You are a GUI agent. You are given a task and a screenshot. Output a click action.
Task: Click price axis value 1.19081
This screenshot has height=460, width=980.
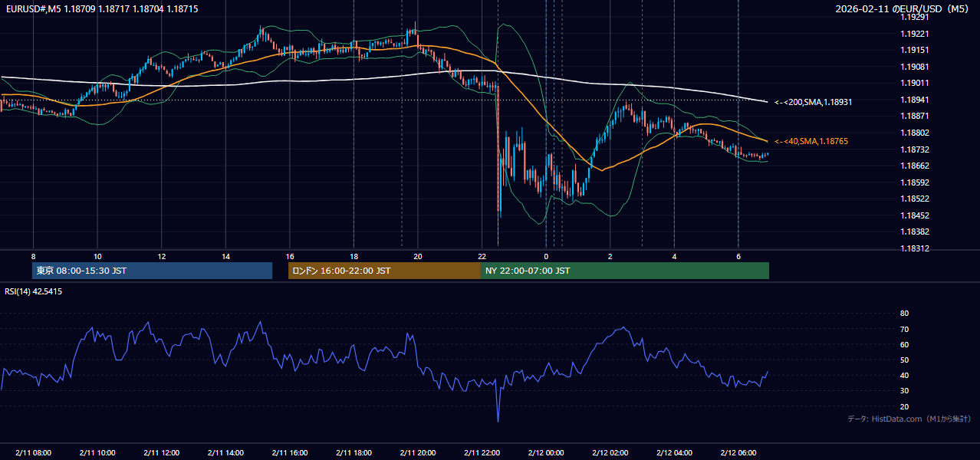[914, 67]
